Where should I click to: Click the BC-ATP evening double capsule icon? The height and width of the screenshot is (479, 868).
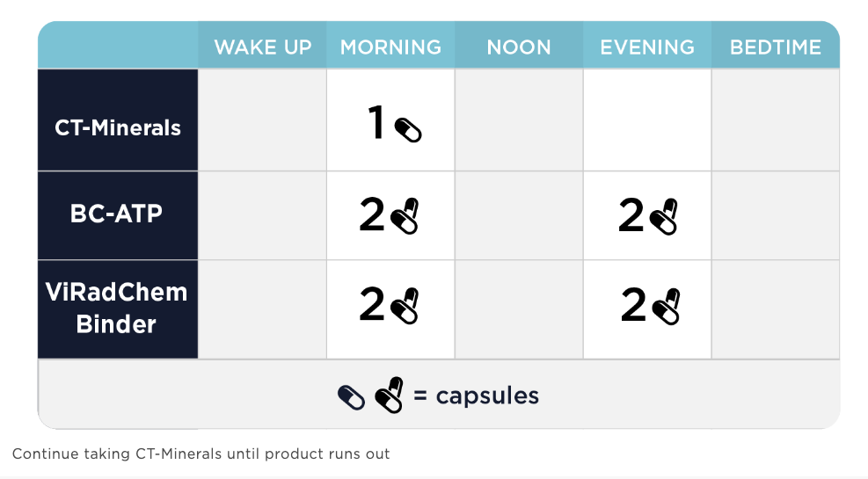coord(664,217)
